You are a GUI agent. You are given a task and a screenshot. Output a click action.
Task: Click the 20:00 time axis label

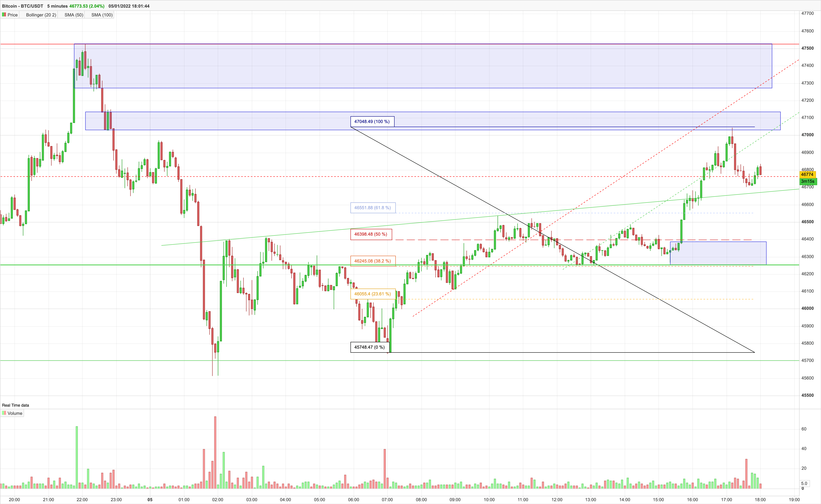14,500
